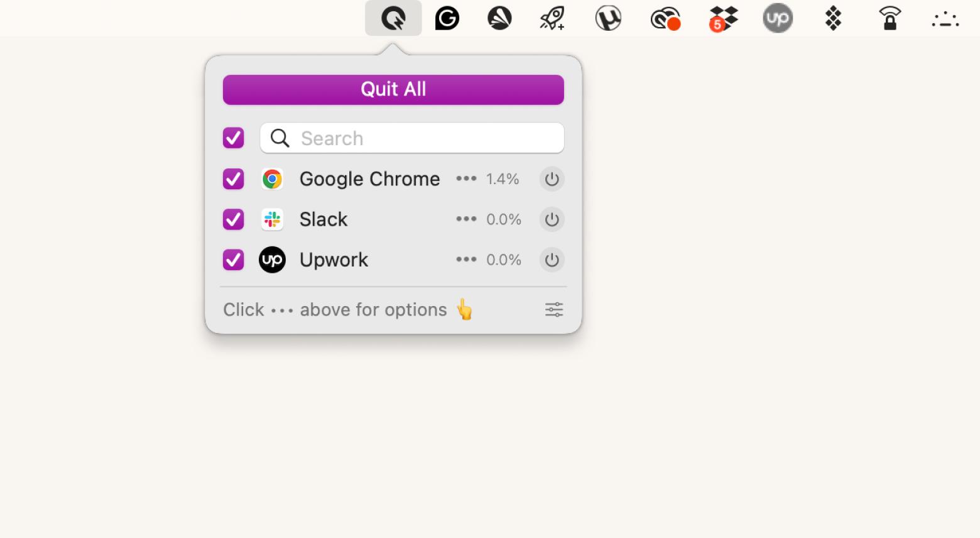Uncheck the Slack checkbox

(x=233, y=219)
